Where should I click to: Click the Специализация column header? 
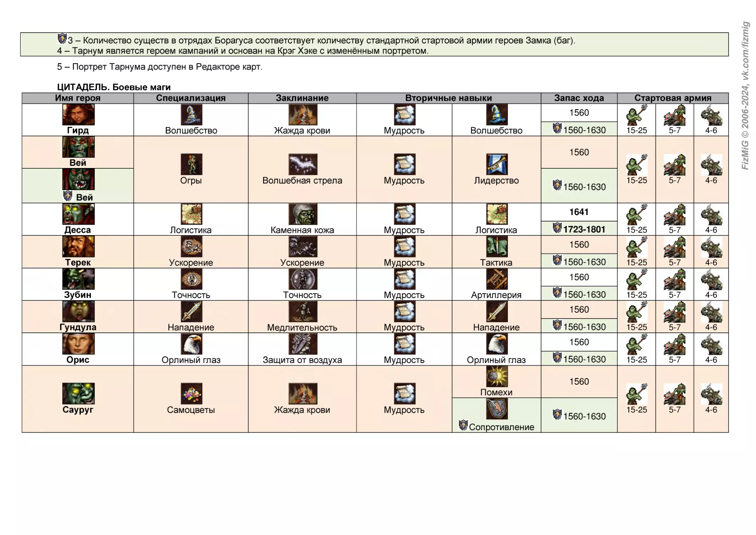(x=191, y=98)
